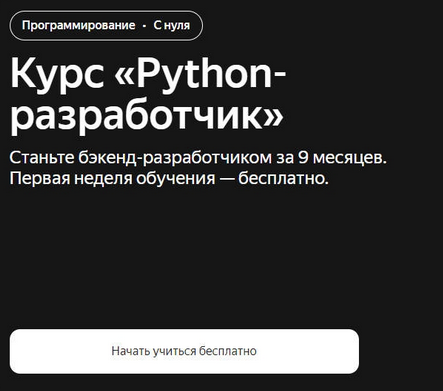Click the 'бэкенд-разработчиком' text

pos(175,158)
